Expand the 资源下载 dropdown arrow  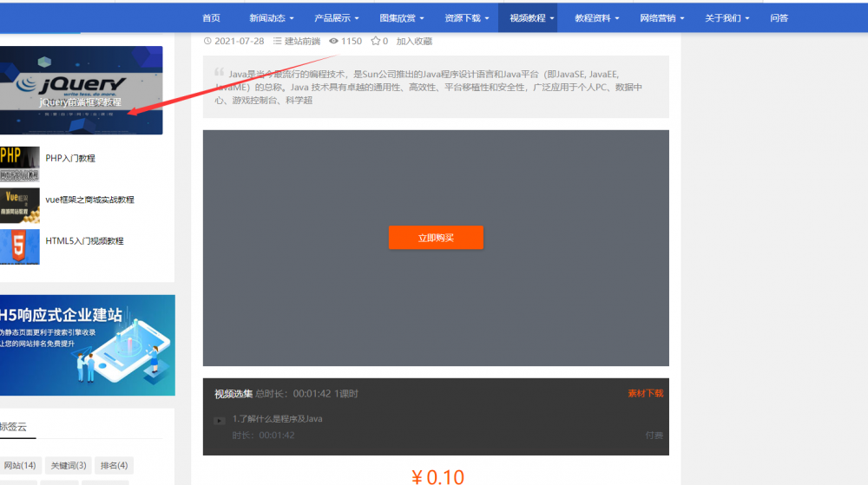point(487,19)
